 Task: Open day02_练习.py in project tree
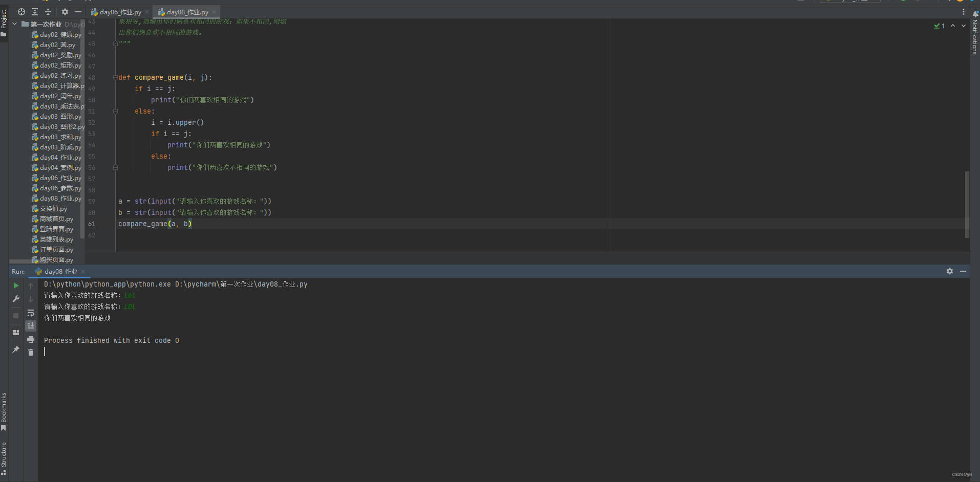coord(56,76)
